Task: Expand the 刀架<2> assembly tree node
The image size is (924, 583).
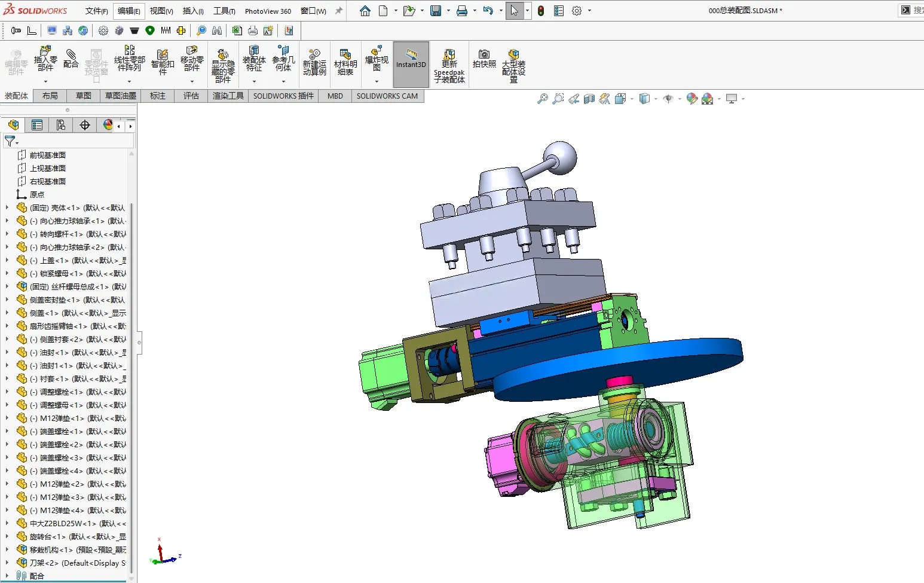Action: coord(7,563)
